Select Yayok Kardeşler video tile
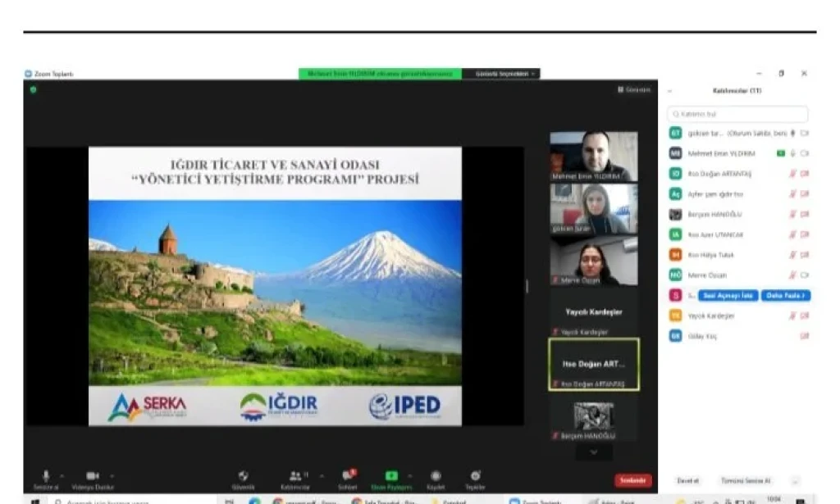The image size is (840, 504). click(594, 312)
